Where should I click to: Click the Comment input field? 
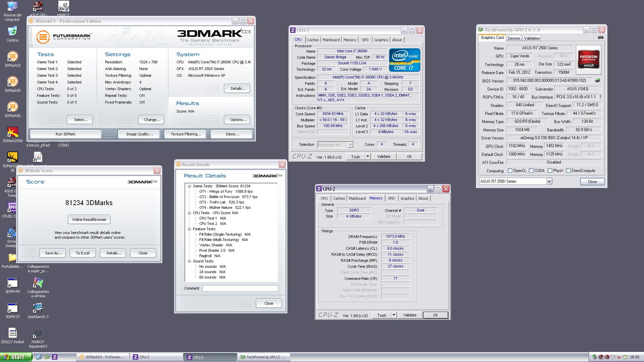point(240,288)
